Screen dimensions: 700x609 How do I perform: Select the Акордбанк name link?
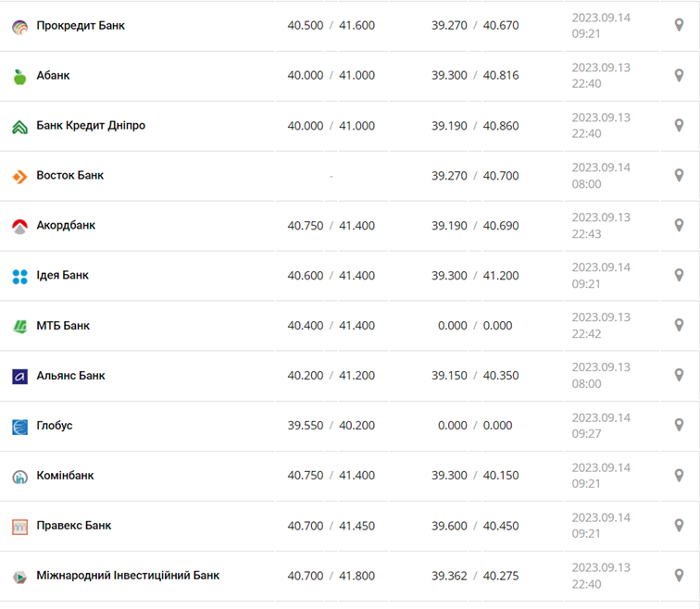pos(66,226)
